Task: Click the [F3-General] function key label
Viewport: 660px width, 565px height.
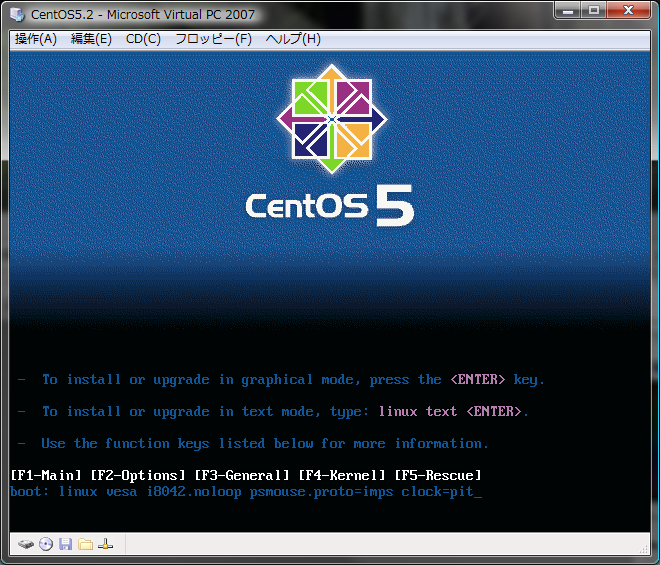Action: click(x=242, y=475)
